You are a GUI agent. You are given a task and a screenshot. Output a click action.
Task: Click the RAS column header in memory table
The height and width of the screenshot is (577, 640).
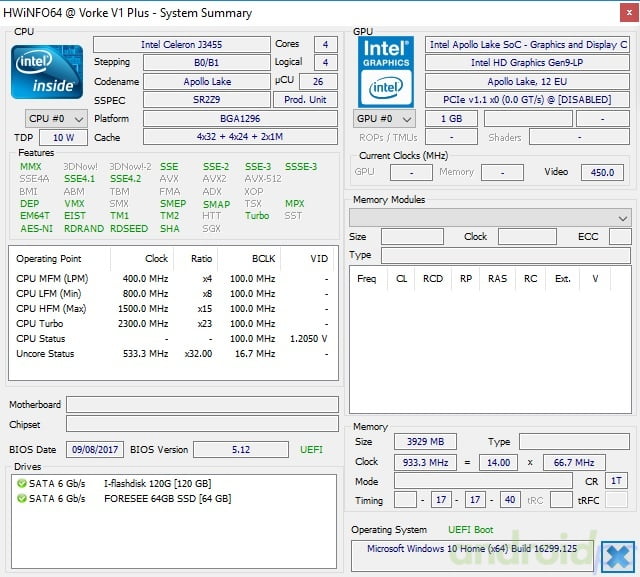pyautogui.click(x=497, y=279)
